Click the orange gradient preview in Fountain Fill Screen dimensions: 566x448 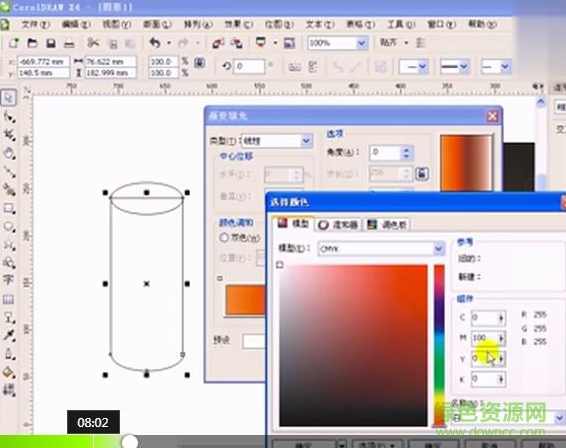click(x=466, y=162)
